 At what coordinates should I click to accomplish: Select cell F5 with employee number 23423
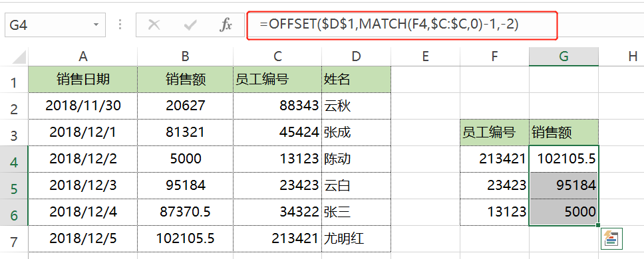(494, 186)
